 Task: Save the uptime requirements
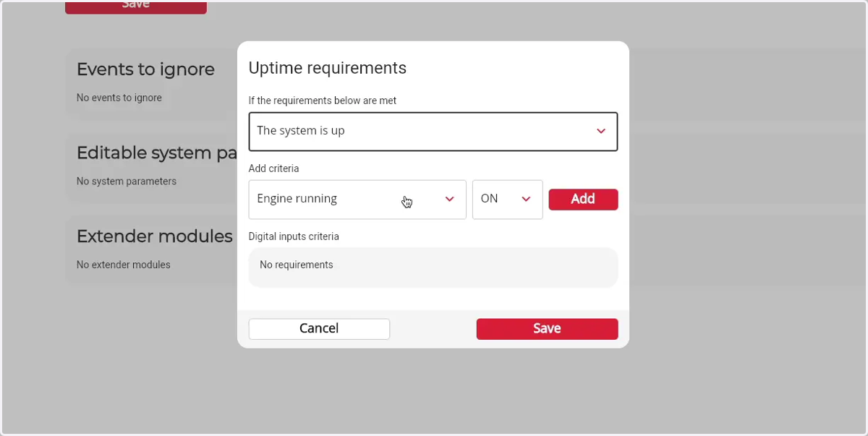(x=547, y=328)
